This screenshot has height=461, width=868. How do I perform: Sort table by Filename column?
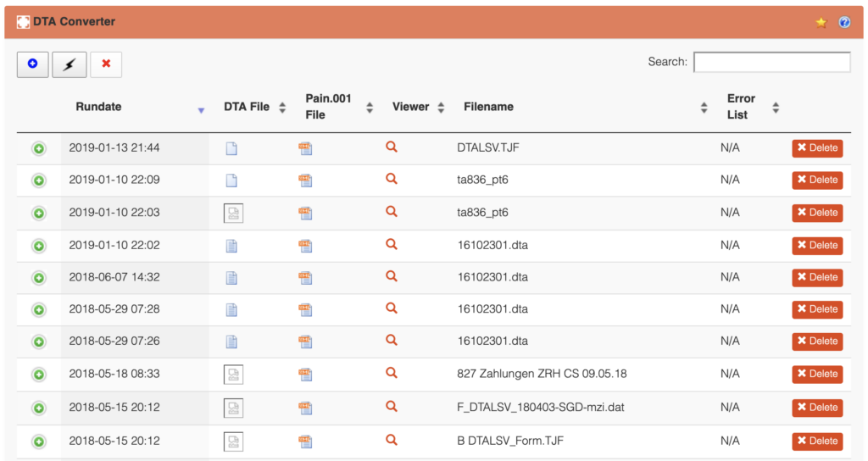pyautogui.click(x=488, y=107)
